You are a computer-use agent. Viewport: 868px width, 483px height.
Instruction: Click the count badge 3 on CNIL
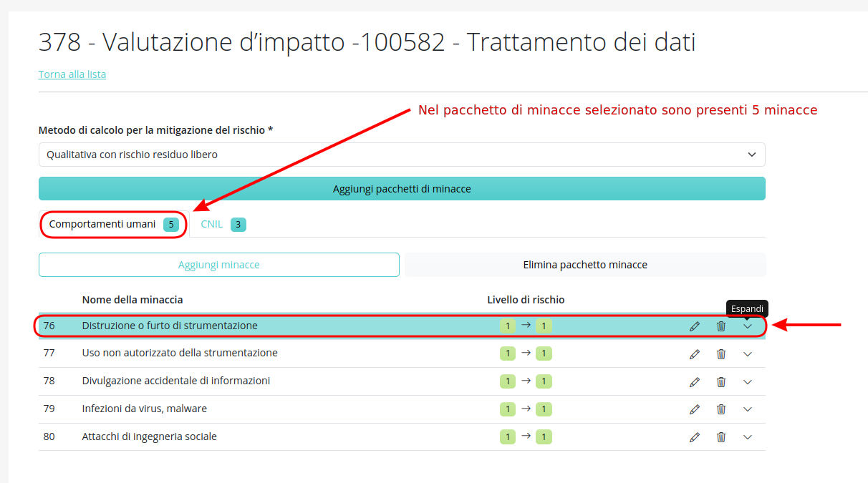click(238, 225)
